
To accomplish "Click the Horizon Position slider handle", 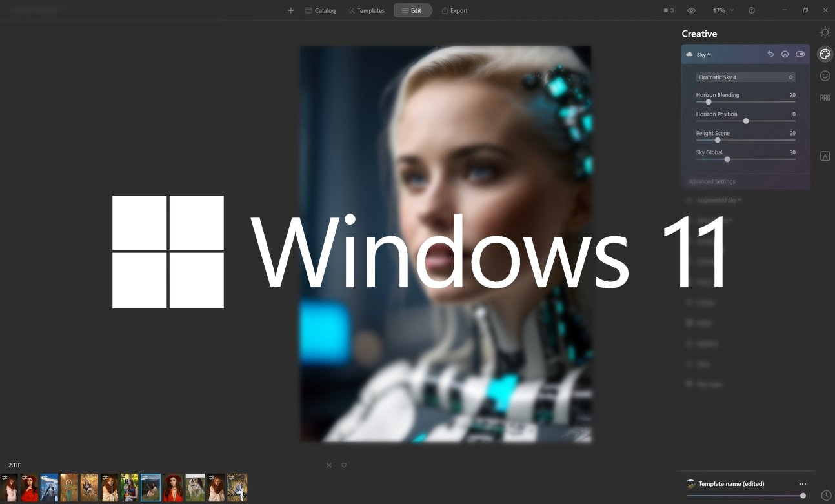I will [746, 121].
